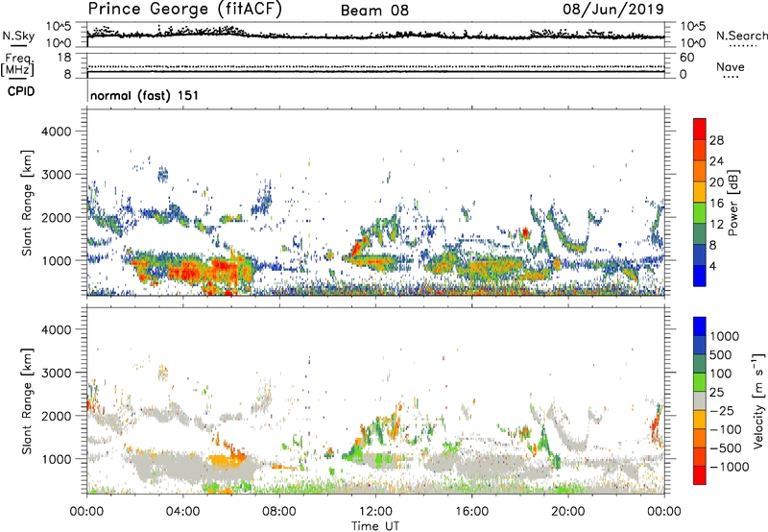Click the '4' label on the power color bar

(713, 266)
